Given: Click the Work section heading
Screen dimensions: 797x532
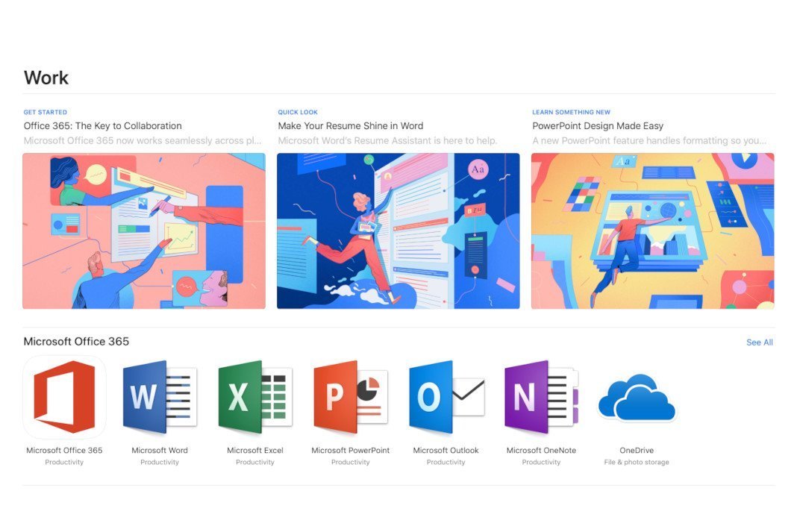Looking at the screenshot, I should tap(46, 77).
